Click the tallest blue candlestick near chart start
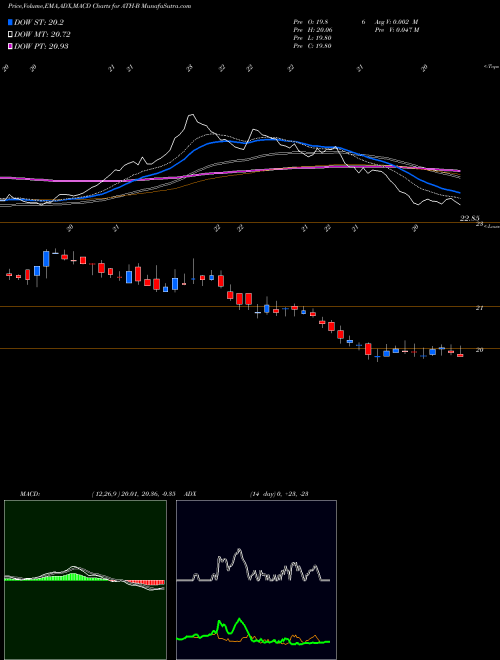The image size is (500, 660). 46,259
